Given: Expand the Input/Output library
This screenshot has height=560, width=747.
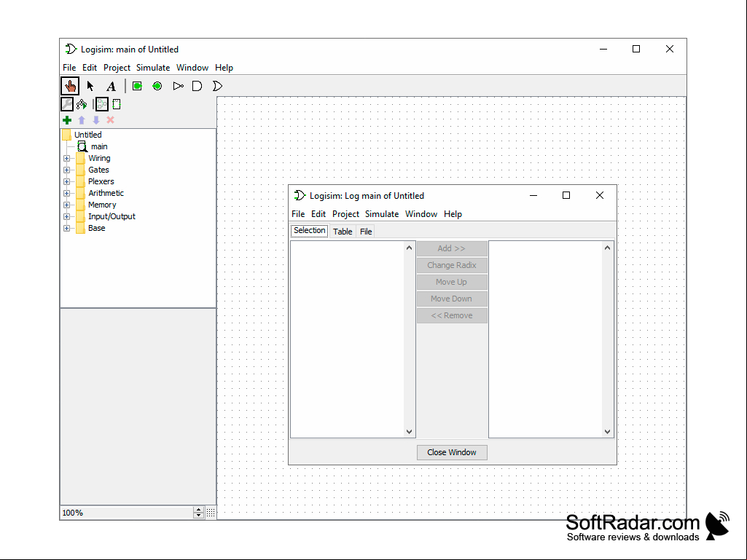Looking at the screenshot, I should click(67, 217).
